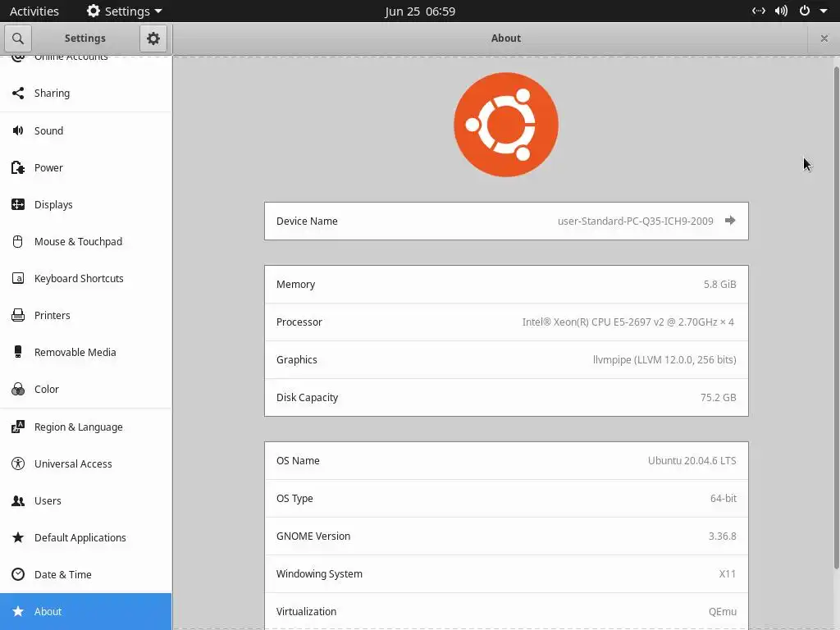Open the Universal Access panel
Viewport: 840px width, 630px height.
click(x=85, y=464)
